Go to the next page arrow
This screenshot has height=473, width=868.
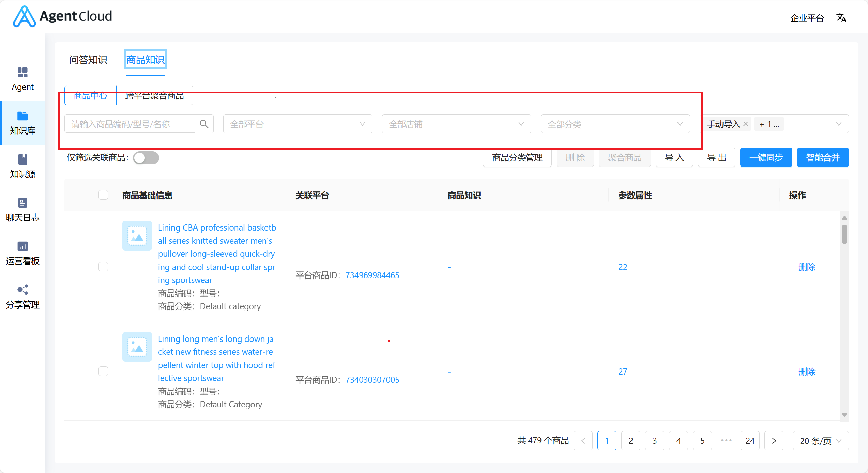tap(774, 441)
